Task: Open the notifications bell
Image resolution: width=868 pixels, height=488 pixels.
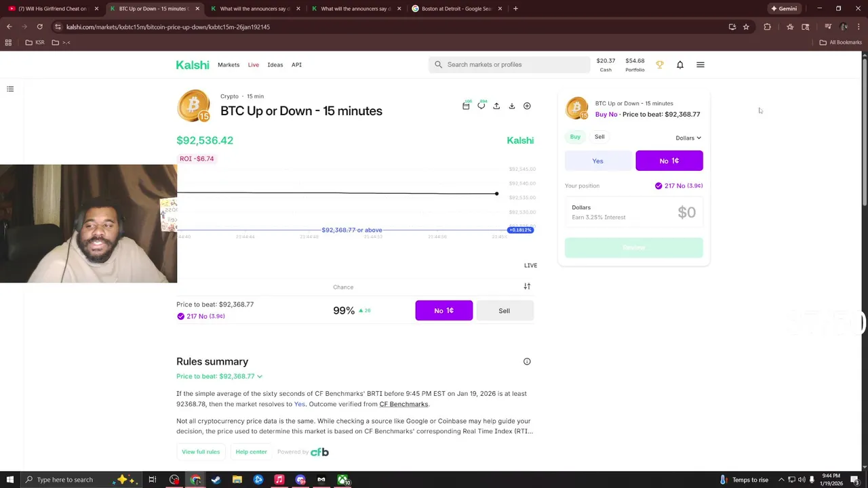Action: pos(680,65)
